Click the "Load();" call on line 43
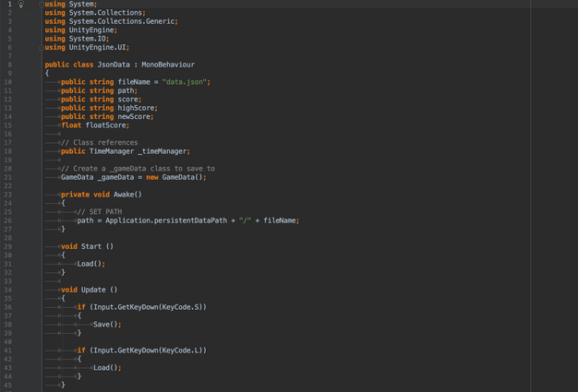 pyautogui.click(x=107, y=368)
